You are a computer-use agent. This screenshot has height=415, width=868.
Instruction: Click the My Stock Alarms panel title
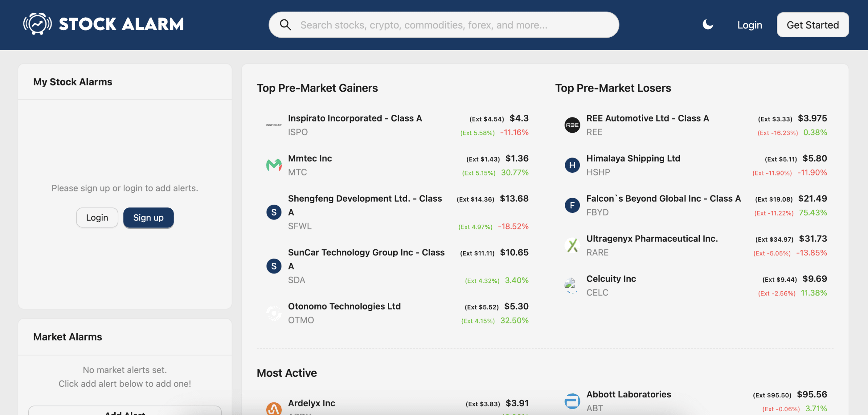pyautogui.click(x=73, y=82)
